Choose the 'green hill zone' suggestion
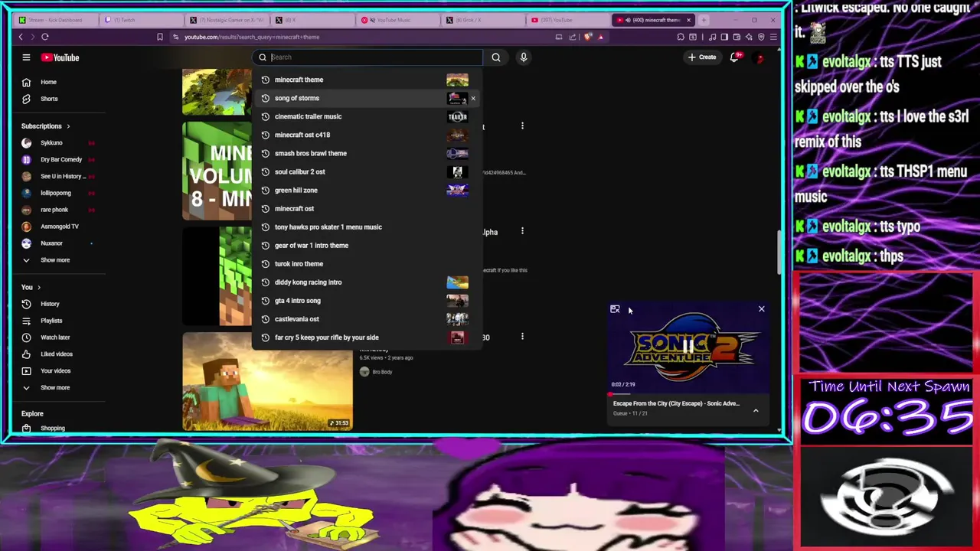The width and height of the screenshot is (980, 551). click(367, 190)
